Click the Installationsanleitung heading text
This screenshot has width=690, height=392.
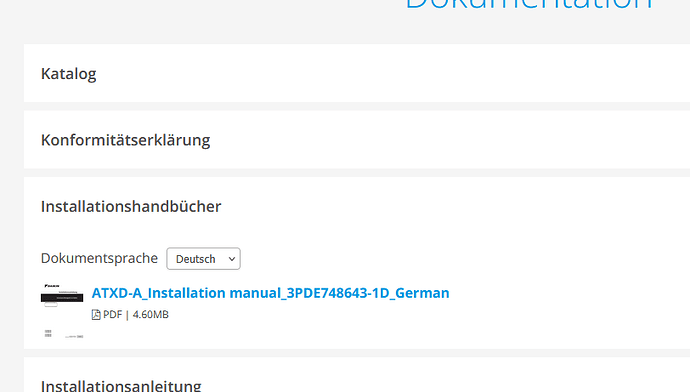[121, 385]
